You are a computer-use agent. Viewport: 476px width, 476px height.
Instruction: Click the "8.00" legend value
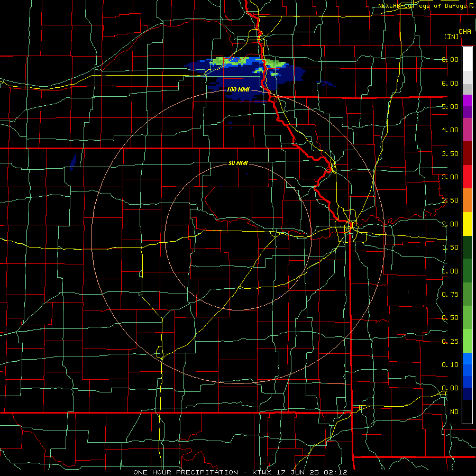[x=450, y=59]
